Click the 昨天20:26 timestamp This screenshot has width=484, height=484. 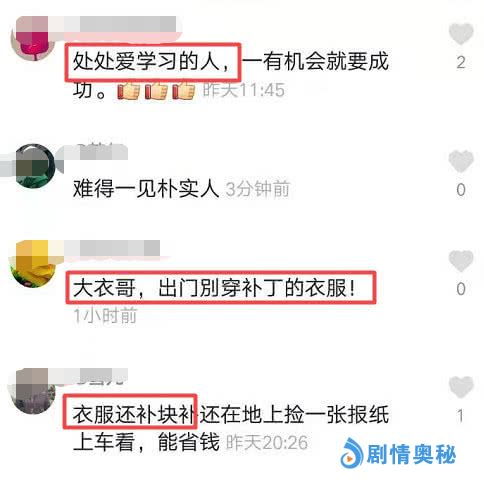[x=267, y=443]
